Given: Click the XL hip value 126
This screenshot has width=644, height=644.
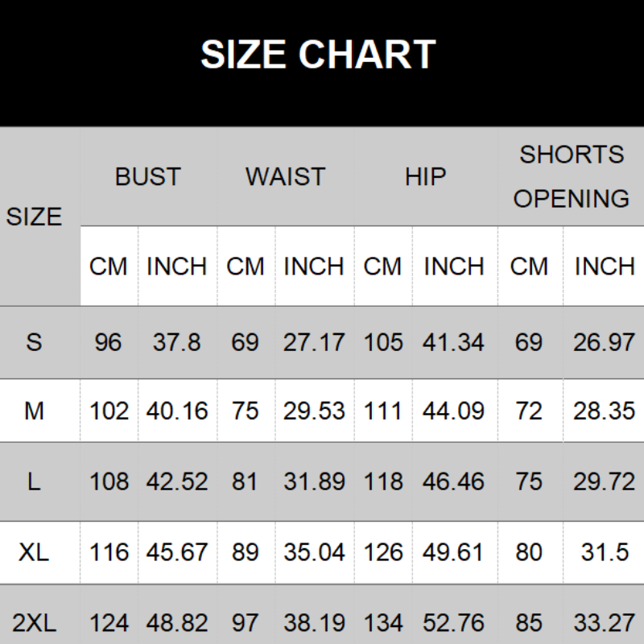Looking at the screenshot, I should pyautogui.click(x=382, y=552).
